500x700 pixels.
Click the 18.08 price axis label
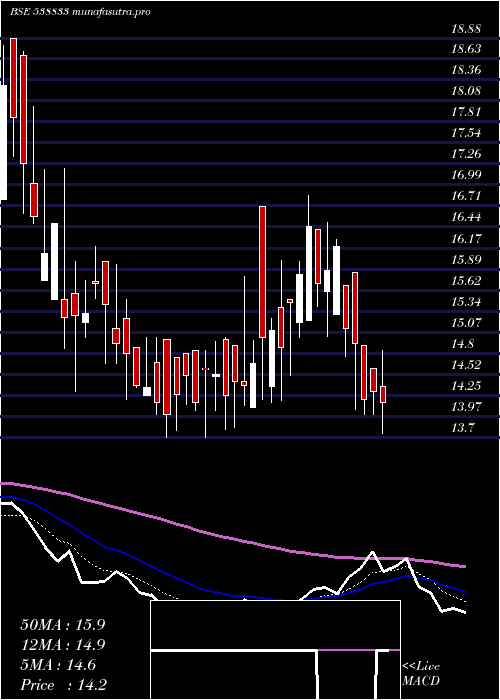466,91
